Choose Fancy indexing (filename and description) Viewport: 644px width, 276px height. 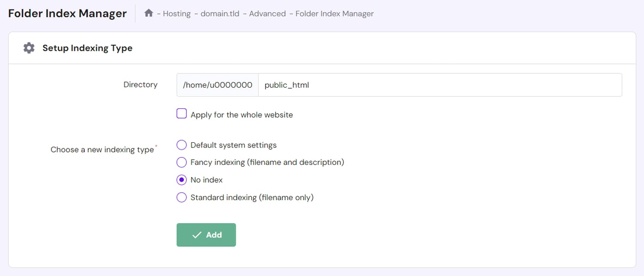click(x=182, y=162)
